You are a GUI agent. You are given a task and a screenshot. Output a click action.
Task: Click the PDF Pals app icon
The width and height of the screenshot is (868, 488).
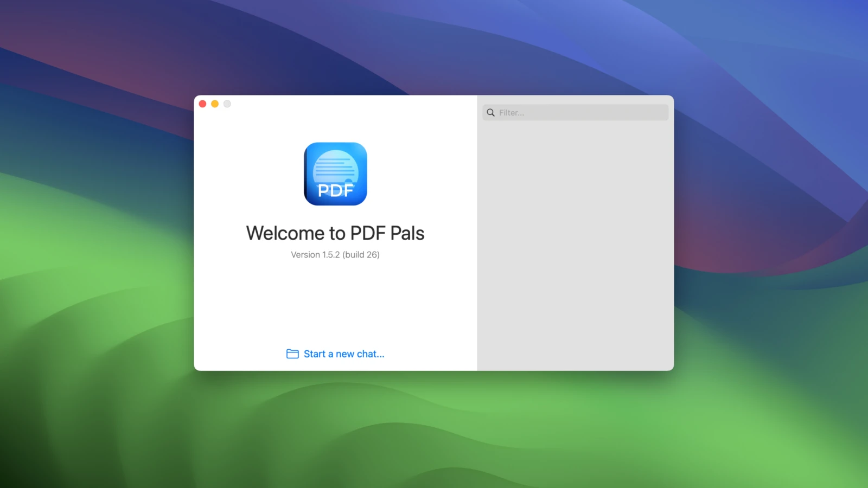pyautogui.click(x=335, y=174)
